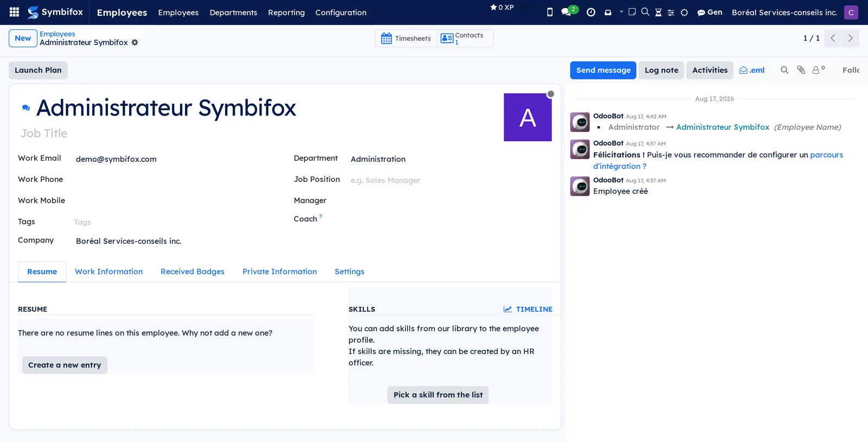
Task: Click Send message in chatter
Action: click(603, 70)
